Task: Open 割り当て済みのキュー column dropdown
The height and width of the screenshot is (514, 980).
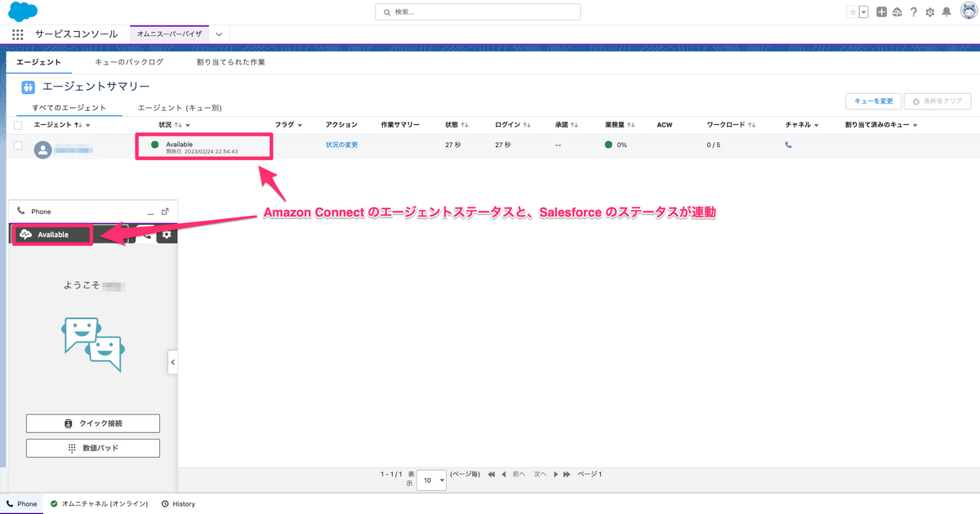Action: [915, 125]
